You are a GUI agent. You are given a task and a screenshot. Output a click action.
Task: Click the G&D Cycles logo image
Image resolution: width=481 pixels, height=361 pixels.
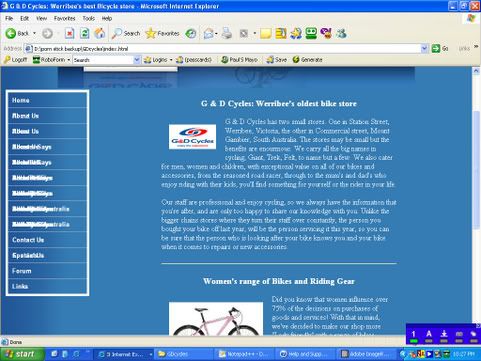pyautogui.click(x=192, y=137)
